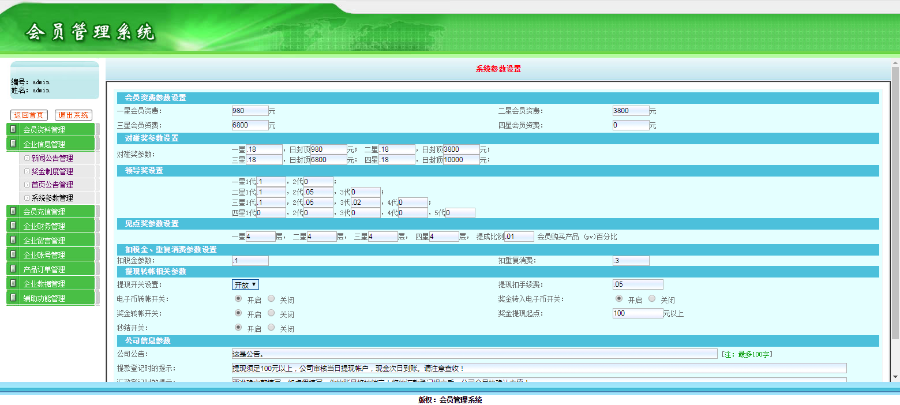Click the 三星 日封顶 field showing 6800
The image size is (900, 405).
[328, 160]
